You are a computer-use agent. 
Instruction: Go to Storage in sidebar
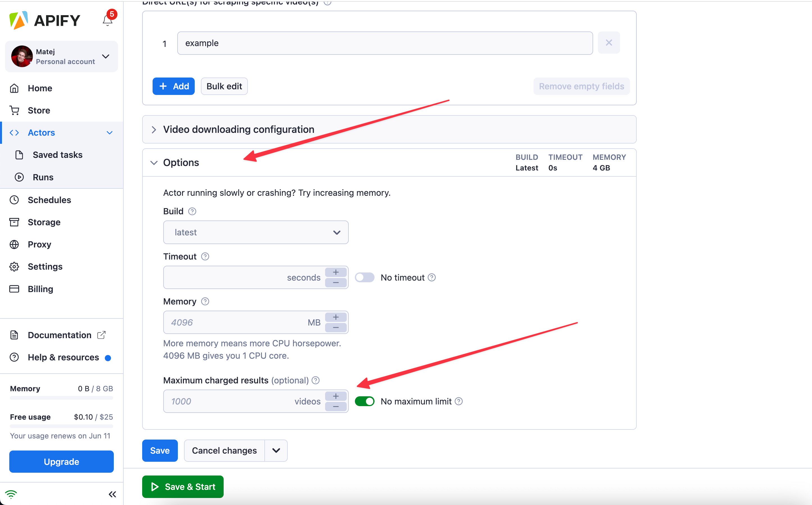point(44,222)
